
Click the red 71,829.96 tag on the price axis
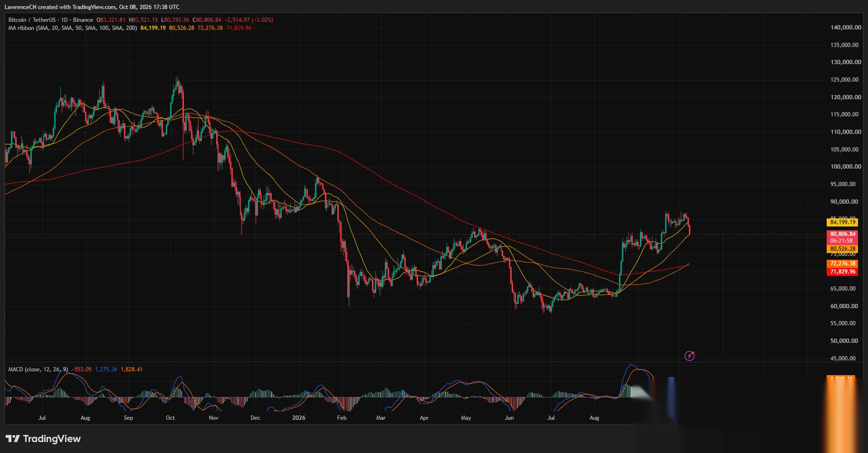pos(843,272)
